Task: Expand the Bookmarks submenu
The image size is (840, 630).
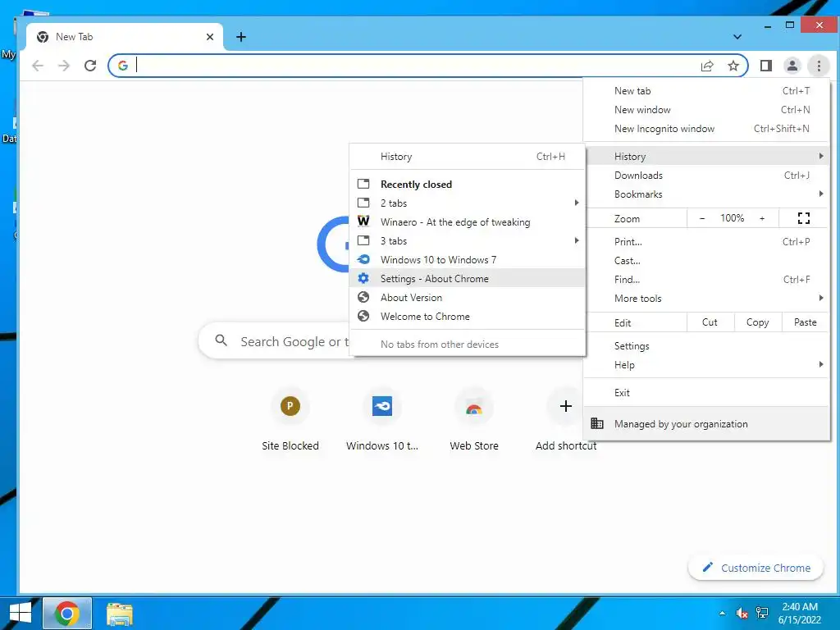Action: [706, 194]
